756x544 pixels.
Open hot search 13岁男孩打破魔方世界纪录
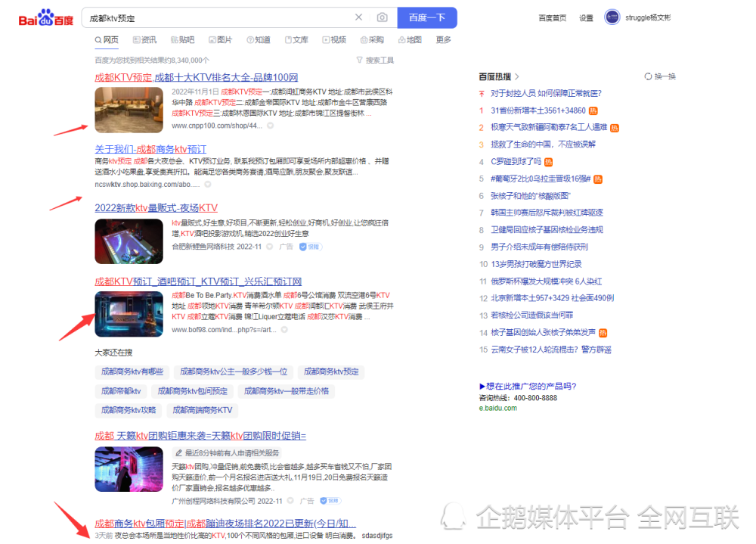(x=536, y=265)
